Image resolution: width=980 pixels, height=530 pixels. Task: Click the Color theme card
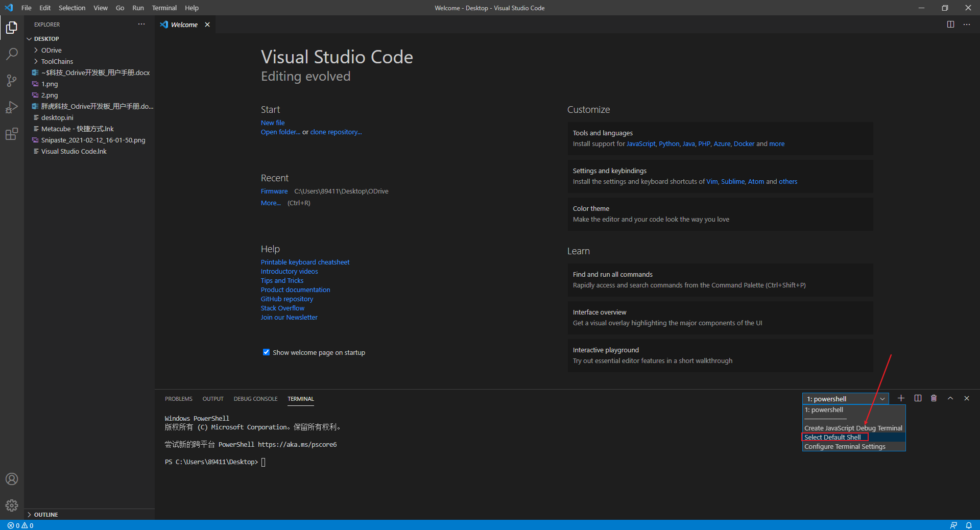pyautogui.click(x=720, y=214)
